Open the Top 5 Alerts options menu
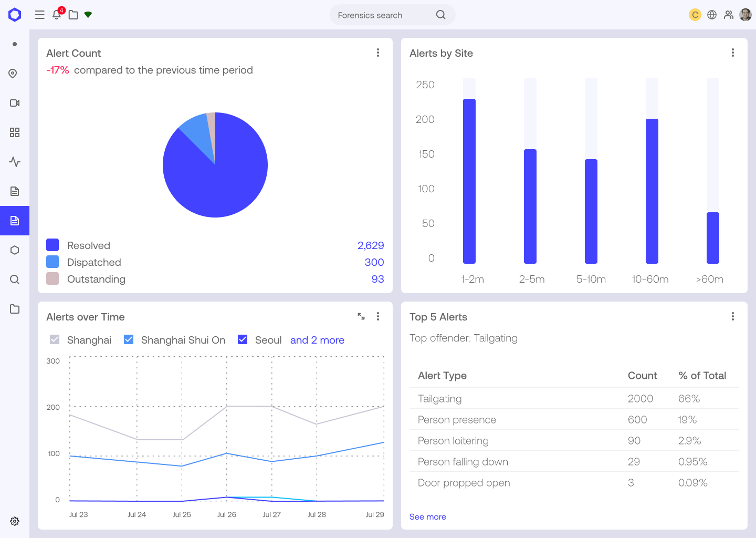The width and height of the screenshot is (756, 538). 733,316
